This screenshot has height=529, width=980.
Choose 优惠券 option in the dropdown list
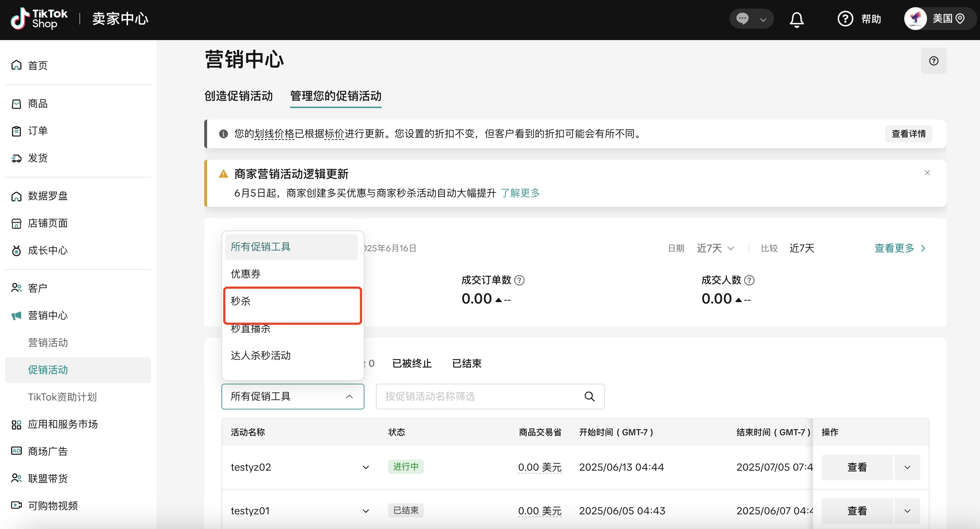(x=246, y=274)
